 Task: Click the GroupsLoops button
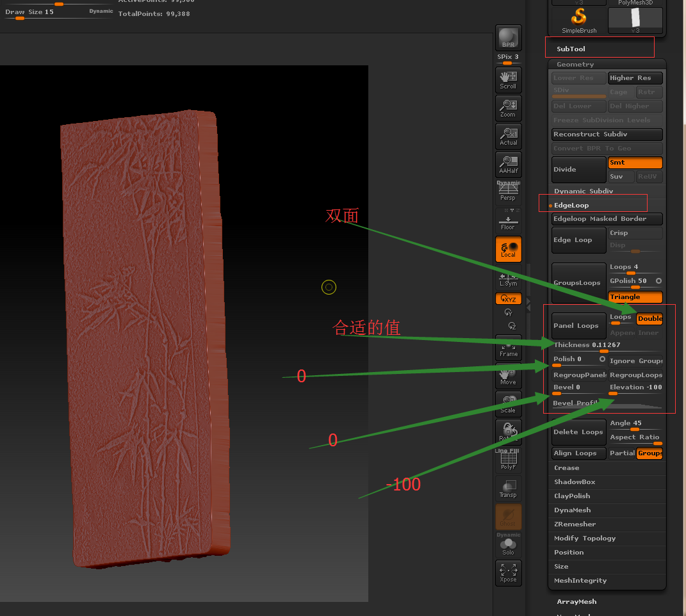click(x=579, y=282)
